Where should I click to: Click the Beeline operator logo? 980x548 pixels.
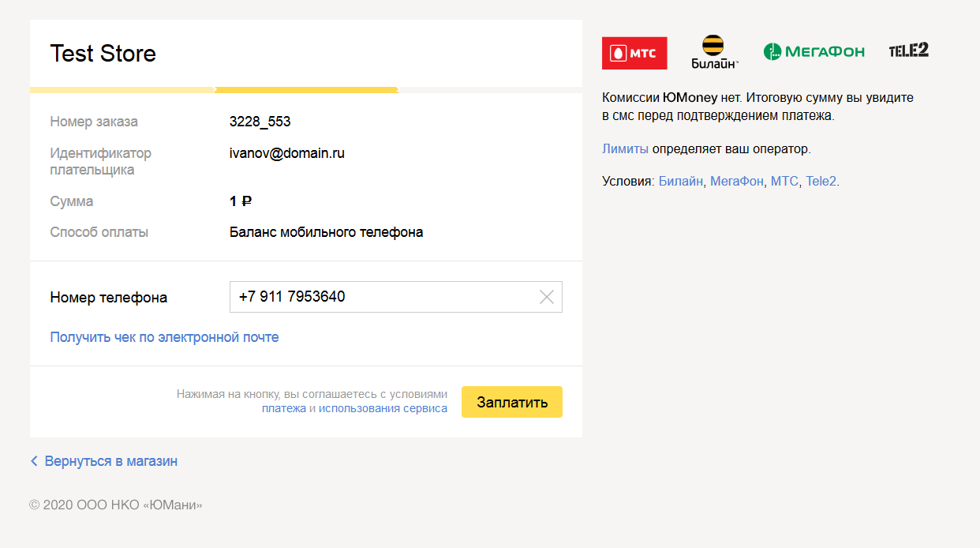(714, 52)
